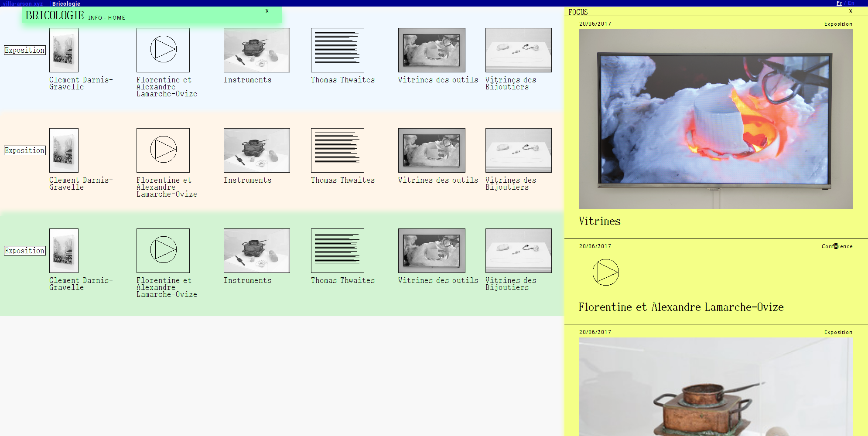Click Exposition tag in the first row

[25, 50]
